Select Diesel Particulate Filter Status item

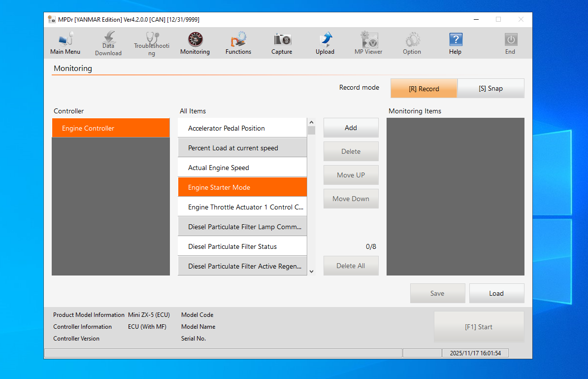[242, 246]
